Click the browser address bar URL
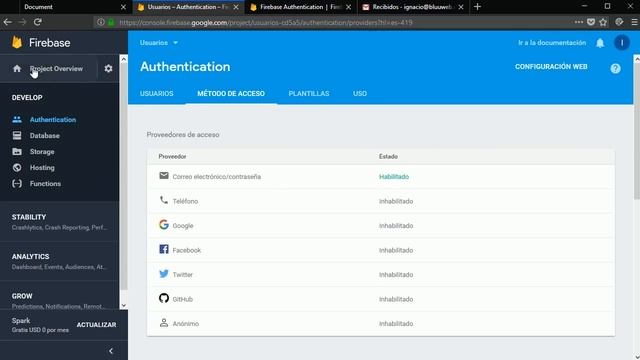Viewport: 640px width, 360px height. 266,22
